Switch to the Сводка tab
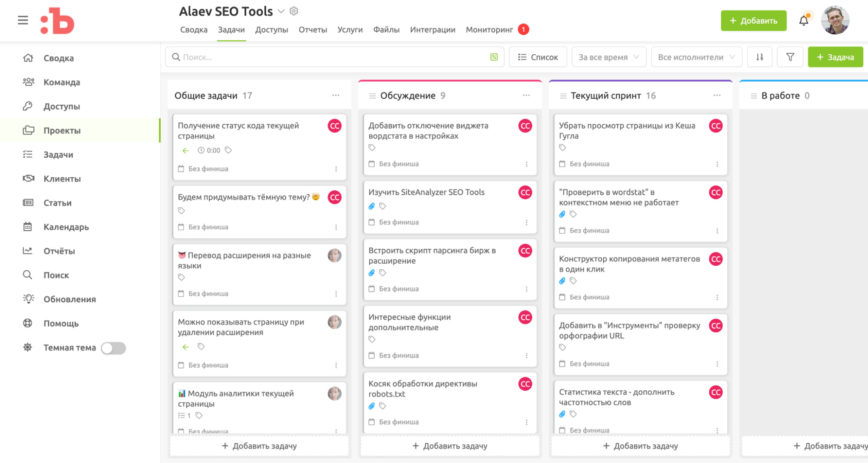This screenshot has width=868, height=463. [194, 30]
